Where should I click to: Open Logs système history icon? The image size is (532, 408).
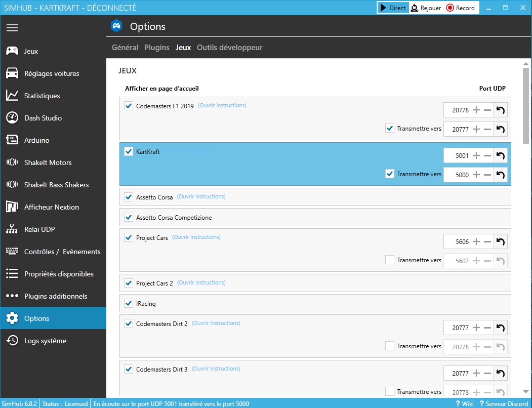tap(12, 341)
